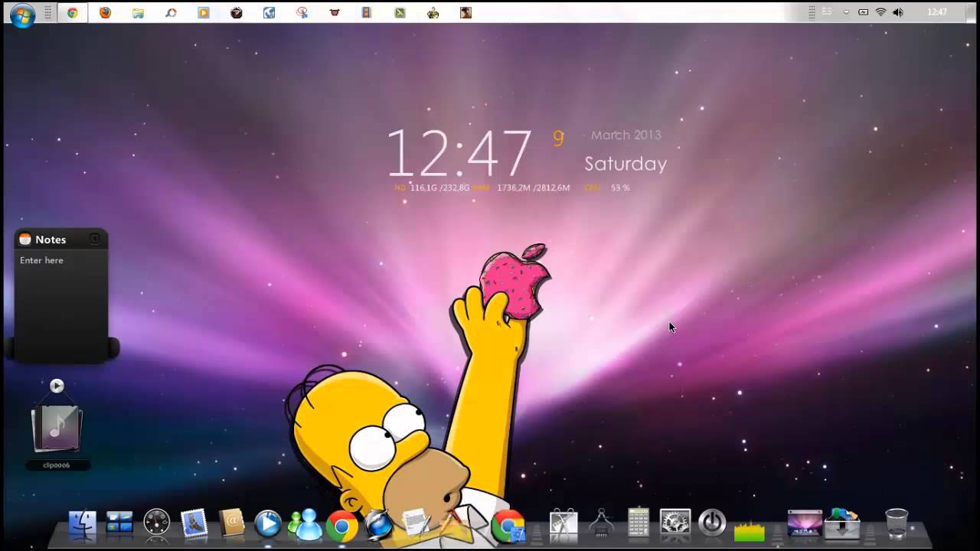Open the desktop wallpaper stack in dock
Image resolution: width=980 pixels, height=551 pixels.
coord(805,523)
